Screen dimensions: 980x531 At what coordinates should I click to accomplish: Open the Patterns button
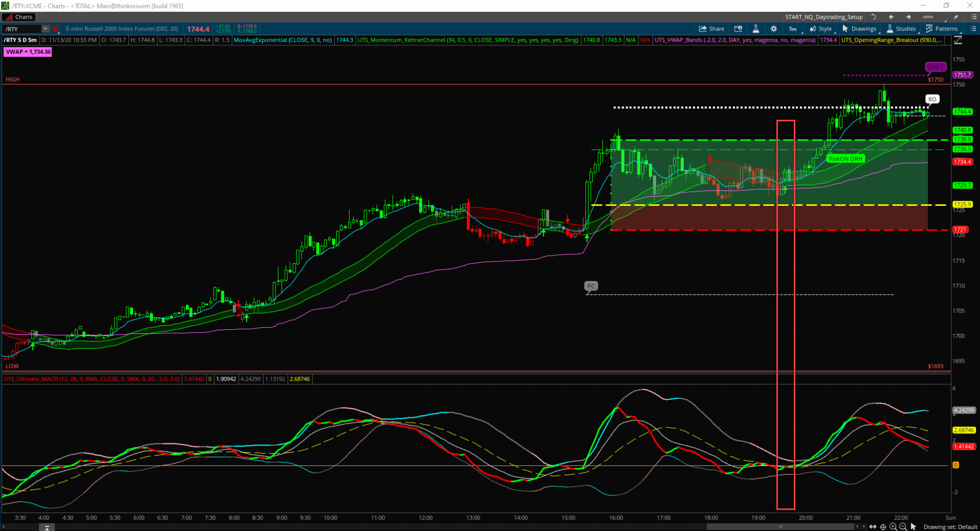[x=941, y=29]
